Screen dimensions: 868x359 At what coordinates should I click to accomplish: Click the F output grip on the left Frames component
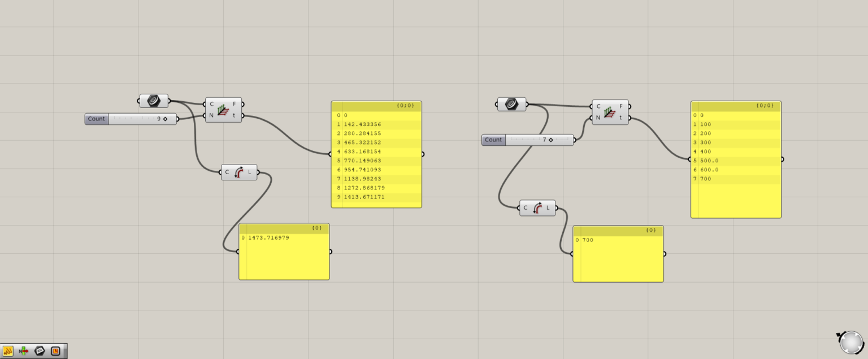coord(242,104)
